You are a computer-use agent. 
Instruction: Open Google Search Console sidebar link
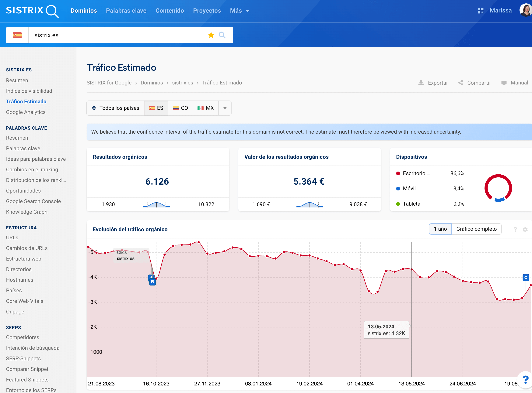tap(33, 201)
